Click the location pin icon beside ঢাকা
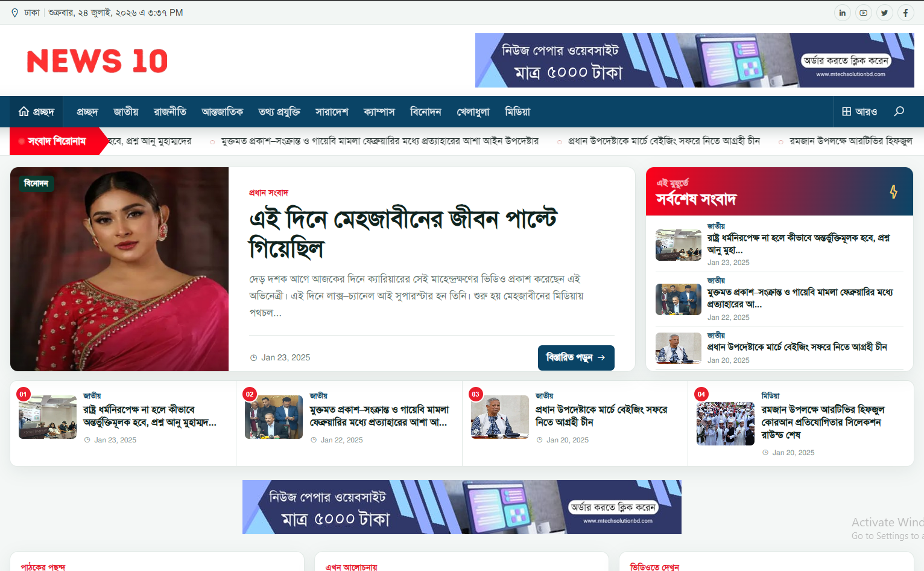 [x=15, y=13]
